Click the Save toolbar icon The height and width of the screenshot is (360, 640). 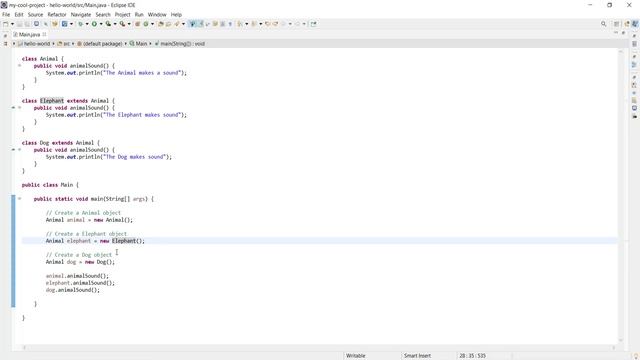click(x=19, y=24)
